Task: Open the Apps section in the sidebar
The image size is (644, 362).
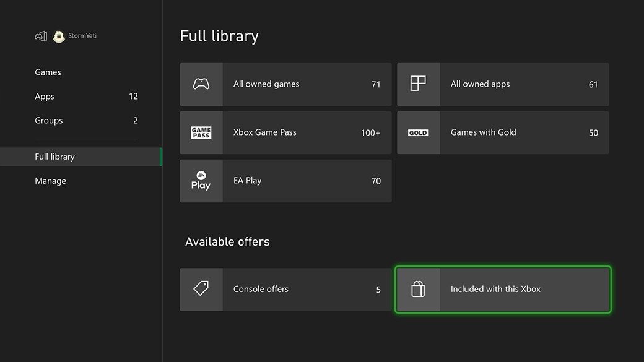Action: click(x=45, y=97)
